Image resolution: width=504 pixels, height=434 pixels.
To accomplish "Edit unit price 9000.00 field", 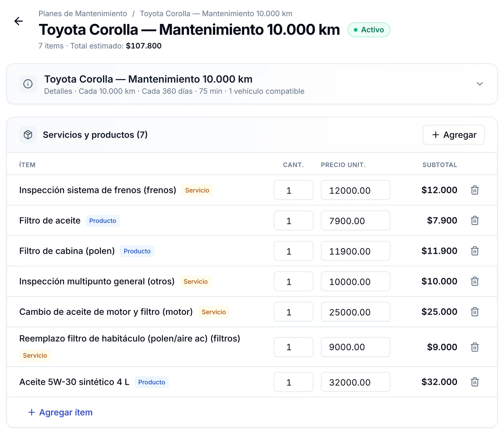I will pyautogui.click(x=356, y=347).
